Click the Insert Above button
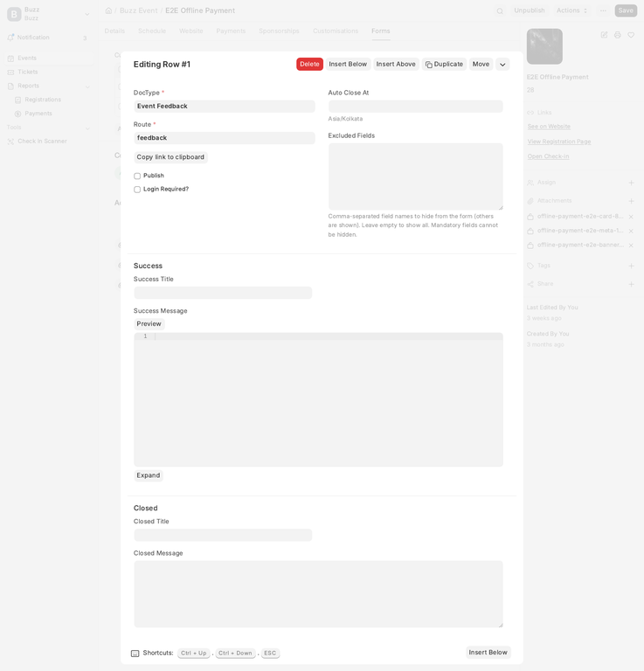This screenshot has width=644, height=671. click(396, 64)
